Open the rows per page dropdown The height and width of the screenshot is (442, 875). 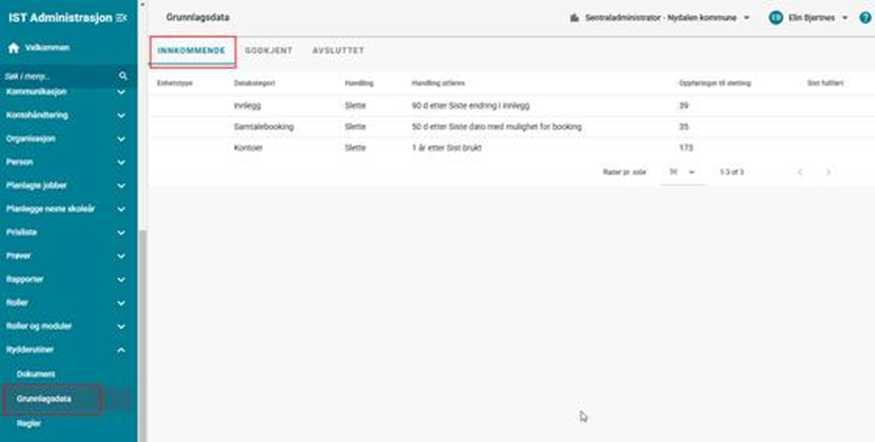[x=681, y=172]
